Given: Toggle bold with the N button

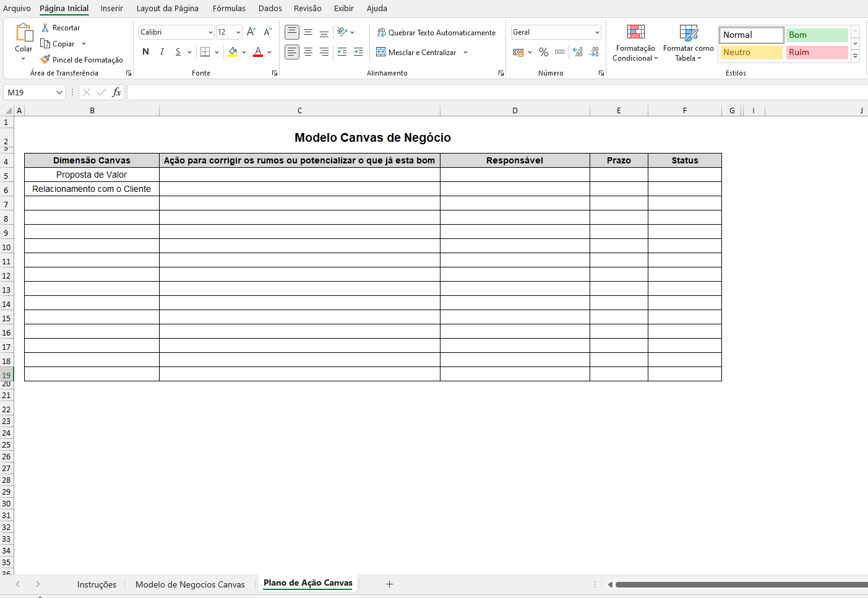Looking at the screenshot, I should pos(145,52).
